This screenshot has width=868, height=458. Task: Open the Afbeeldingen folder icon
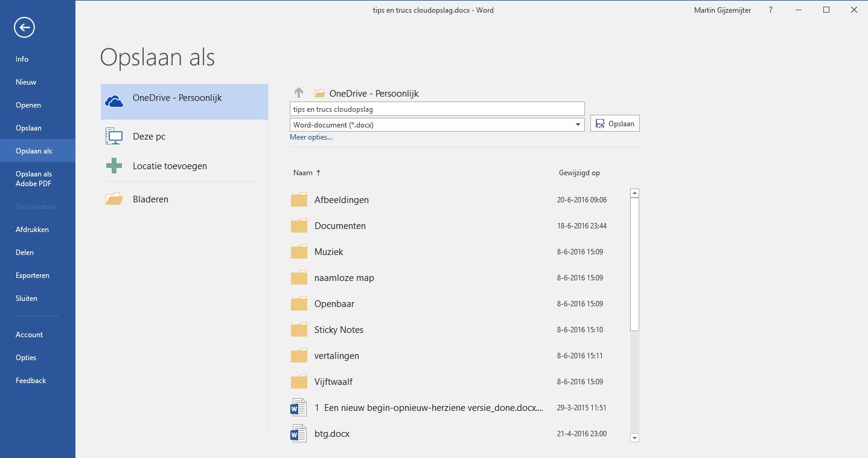[x=299, y=200]
